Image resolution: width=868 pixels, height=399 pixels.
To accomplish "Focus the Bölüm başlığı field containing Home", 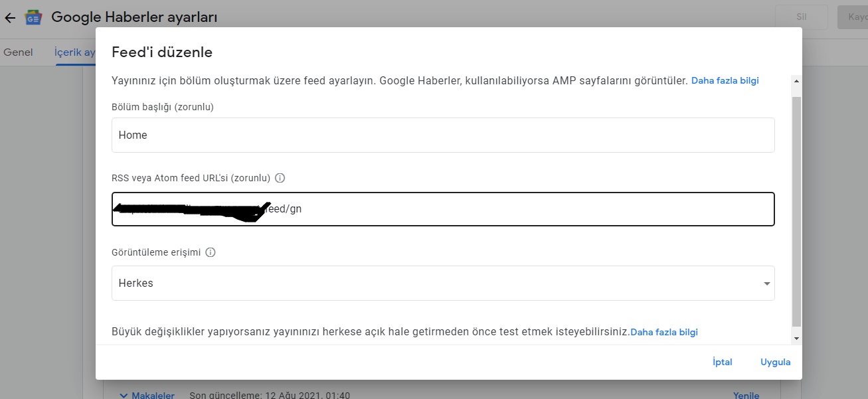I will click(x=443, y=135).
